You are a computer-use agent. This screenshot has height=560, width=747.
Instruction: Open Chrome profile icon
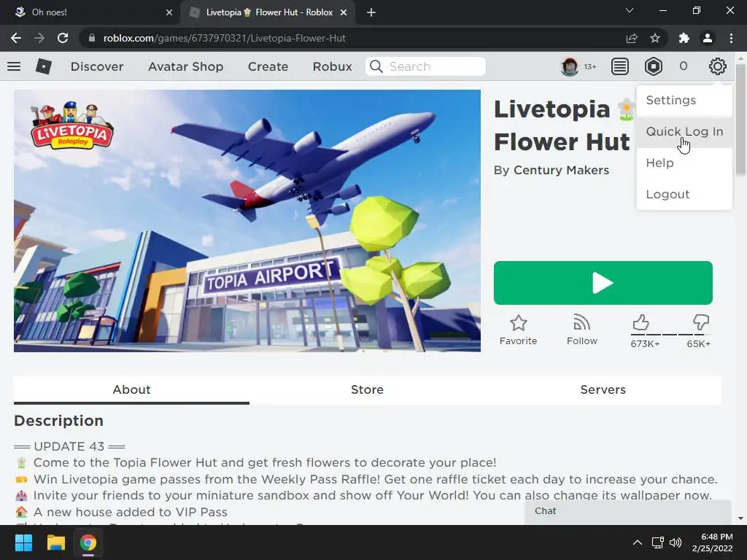tap(708, 38)
